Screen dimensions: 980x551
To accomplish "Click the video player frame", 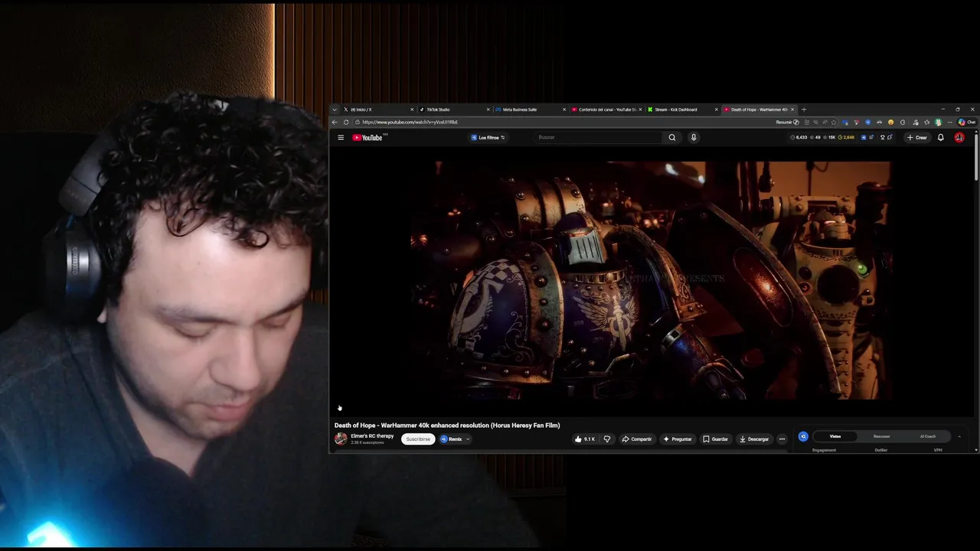I will (653, 280).
